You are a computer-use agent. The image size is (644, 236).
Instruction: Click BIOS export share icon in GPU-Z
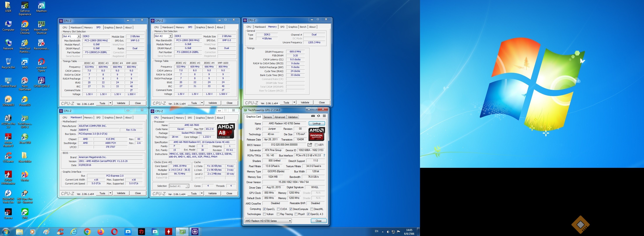coord(310,145)
